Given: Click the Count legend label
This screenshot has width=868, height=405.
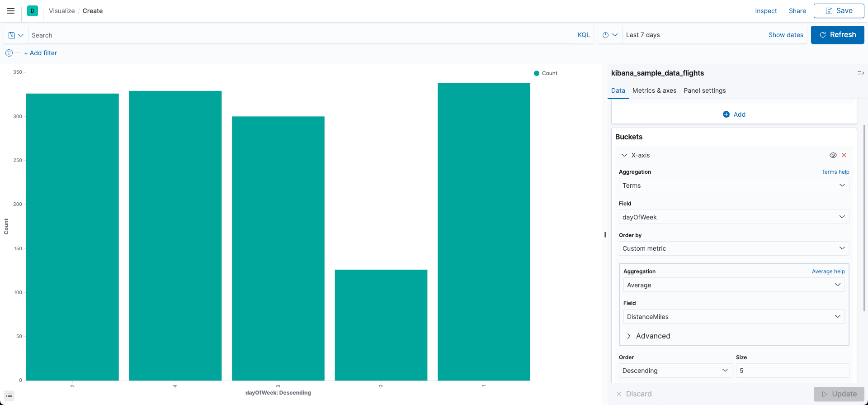Looking at the screenshot, I should point(550,73).
